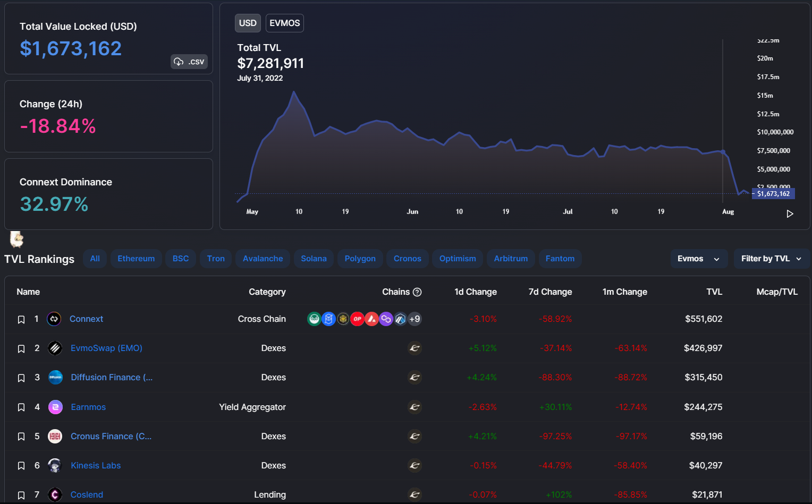
Task: Download the TVL data as .csv
Action: [x=189, y=62]
